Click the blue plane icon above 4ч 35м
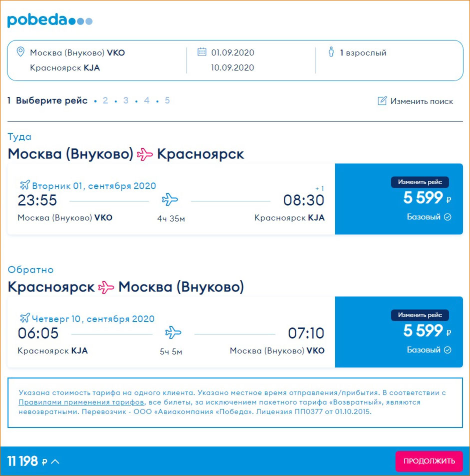The width and height of the screenshot is (470, 476). (170, 200)
